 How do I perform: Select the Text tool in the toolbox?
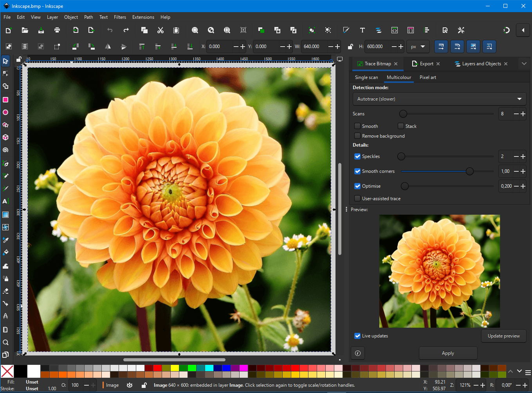(6, 201)
